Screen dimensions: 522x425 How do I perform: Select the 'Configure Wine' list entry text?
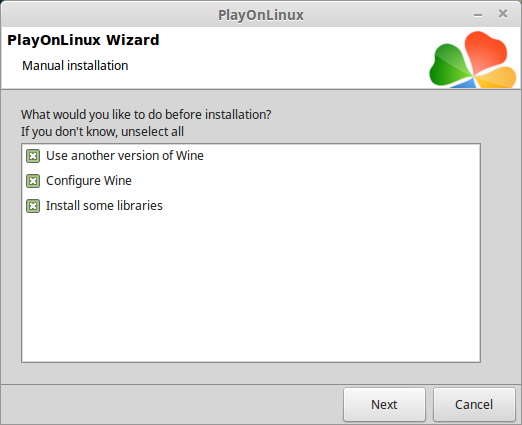coord(89,181)
